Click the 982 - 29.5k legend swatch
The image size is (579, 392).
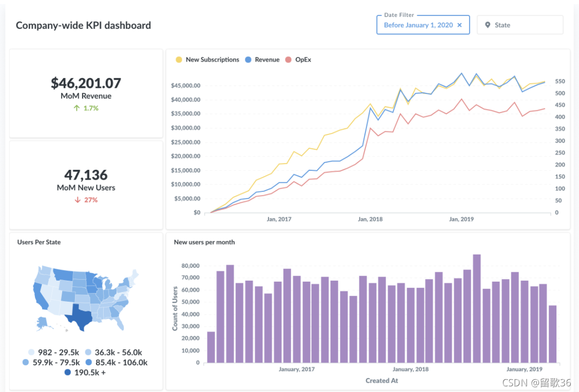pyautogui.click(x=31, y=352)
